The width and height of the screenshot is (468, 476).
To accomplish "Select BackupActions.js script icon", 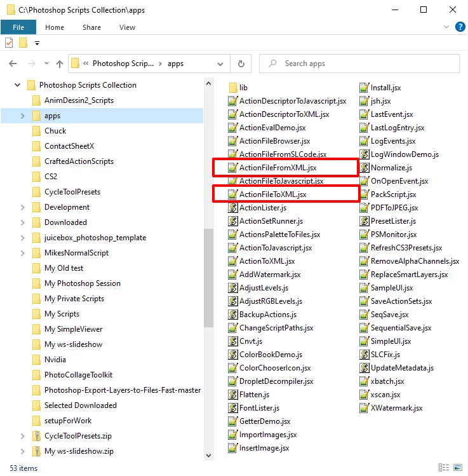I will click(x=232, y=315).
